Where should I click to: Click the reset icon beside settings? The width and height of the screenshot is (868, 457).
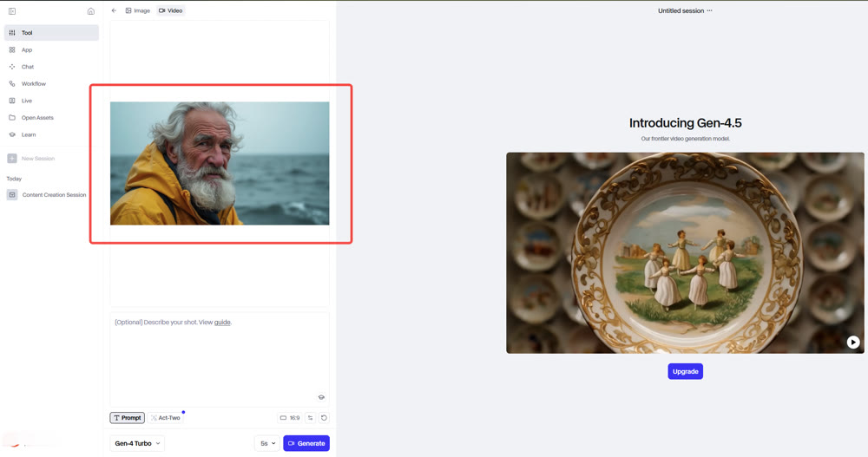coord(325,418)
